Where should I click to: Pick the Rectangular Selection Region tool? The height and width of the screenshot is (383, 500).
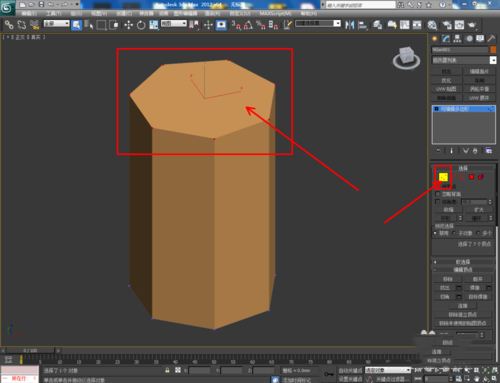coord(101,25)
